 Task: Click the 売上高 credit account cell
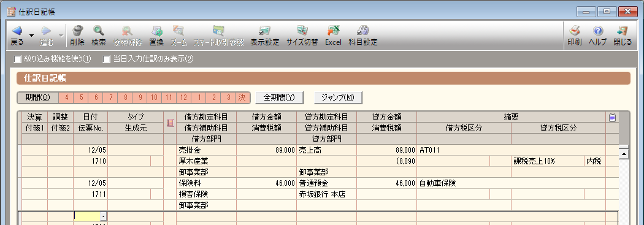tap(326, 150)
